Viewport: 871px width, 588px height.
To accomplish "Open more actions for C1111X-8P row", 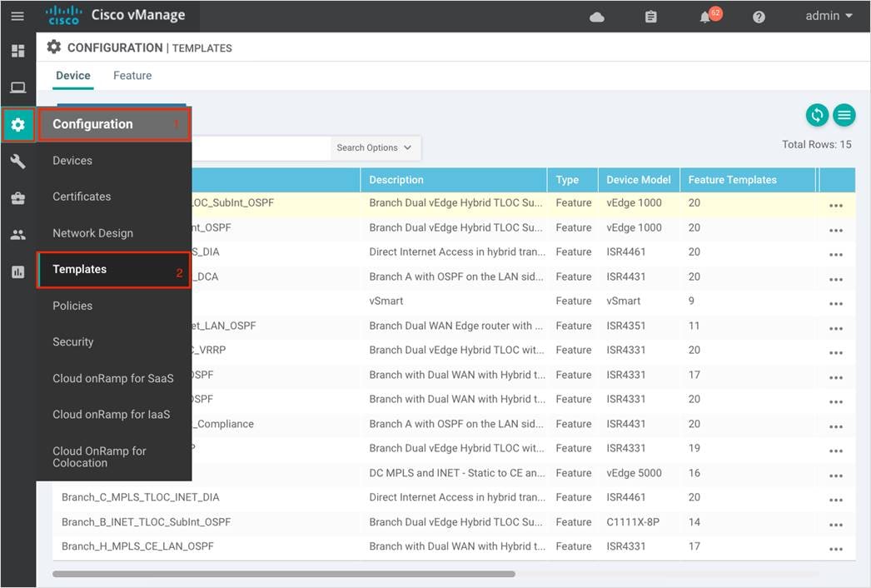I will coord(835,525).
